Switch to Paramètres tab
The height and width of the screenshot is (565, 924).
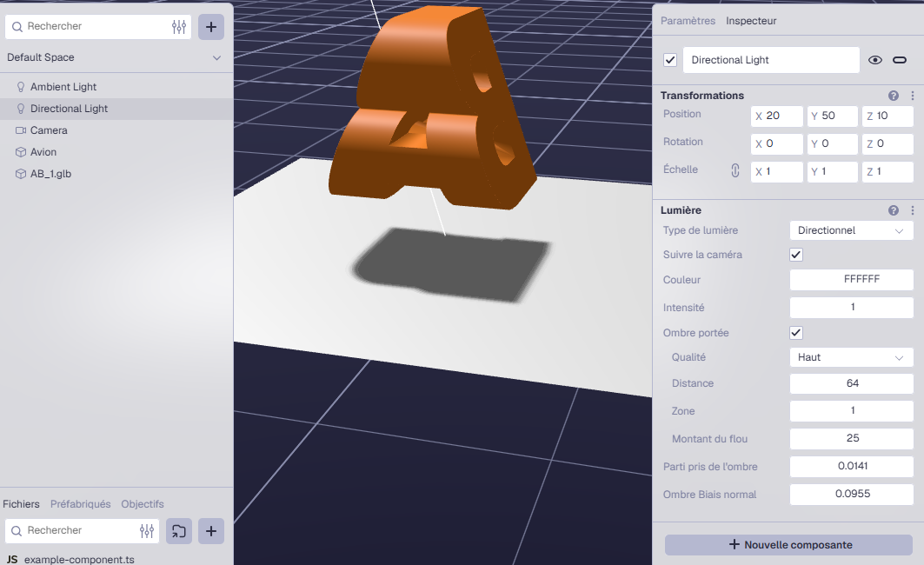(688, 21)
